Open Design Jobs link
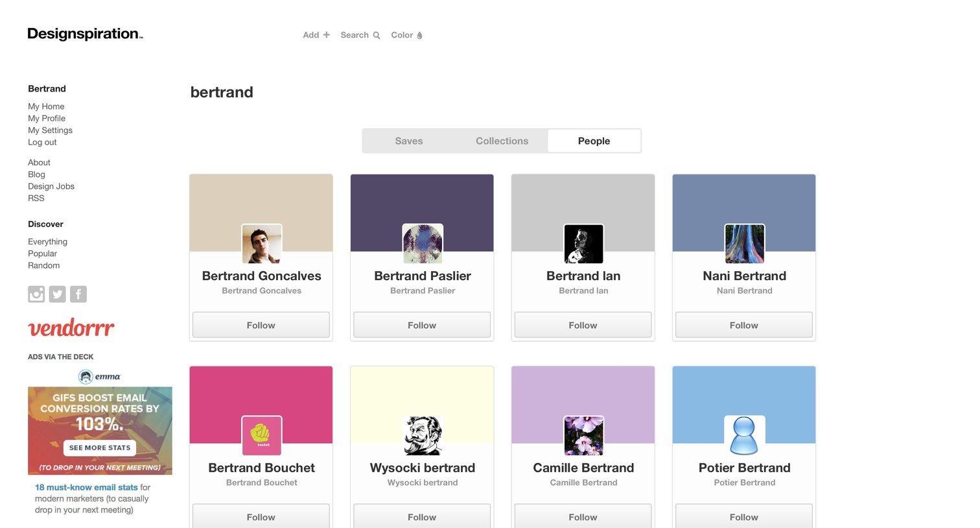Screen dimensions: 980x528 51,186
